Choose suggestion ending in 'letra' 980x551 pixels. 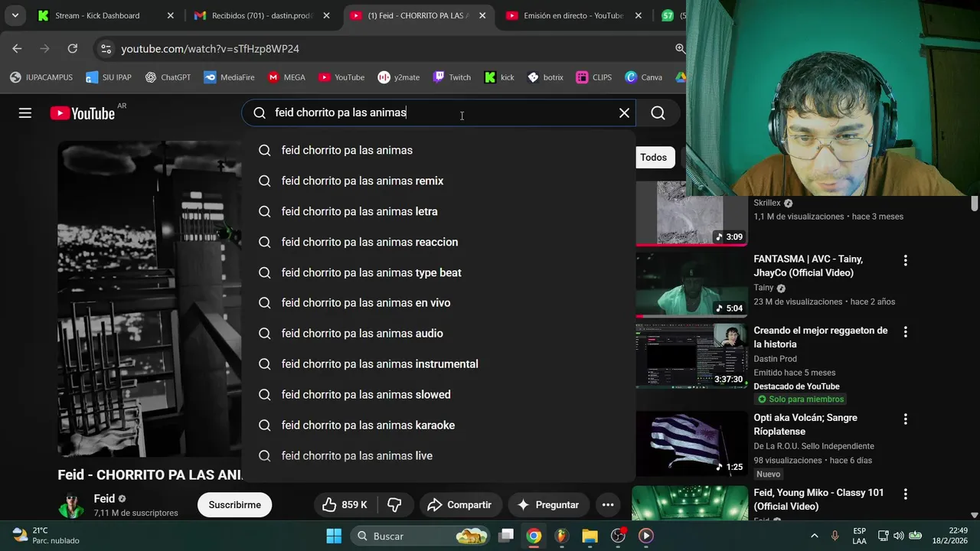(x=439, y=211)
